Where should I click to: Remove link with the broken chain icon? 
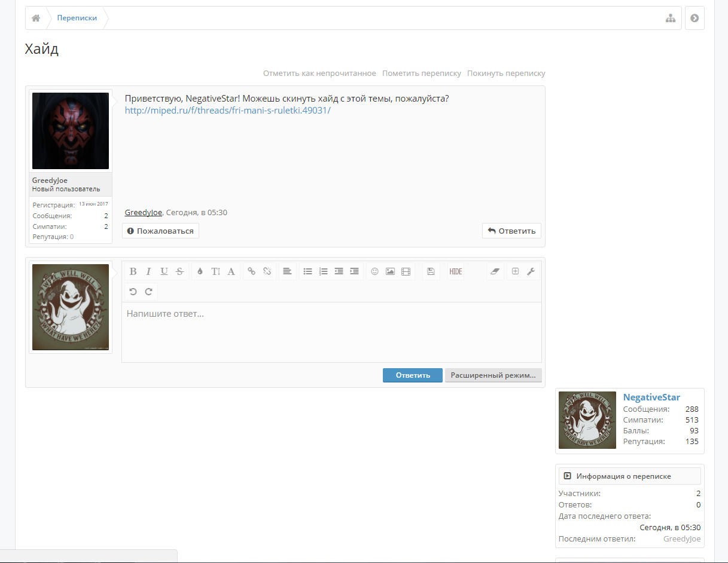[267, 271]
